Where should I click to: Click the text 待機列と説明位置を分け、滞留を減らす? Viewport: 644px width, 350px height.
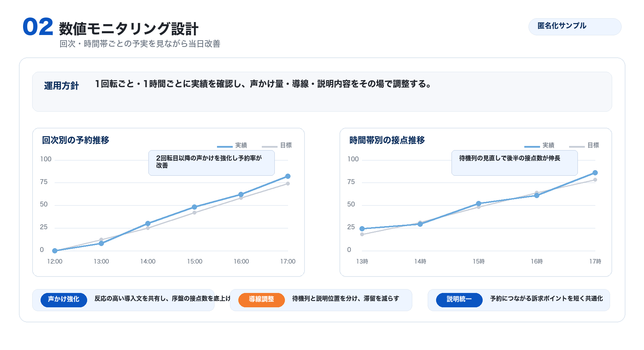pyautogui.click(x=345, y=299)
